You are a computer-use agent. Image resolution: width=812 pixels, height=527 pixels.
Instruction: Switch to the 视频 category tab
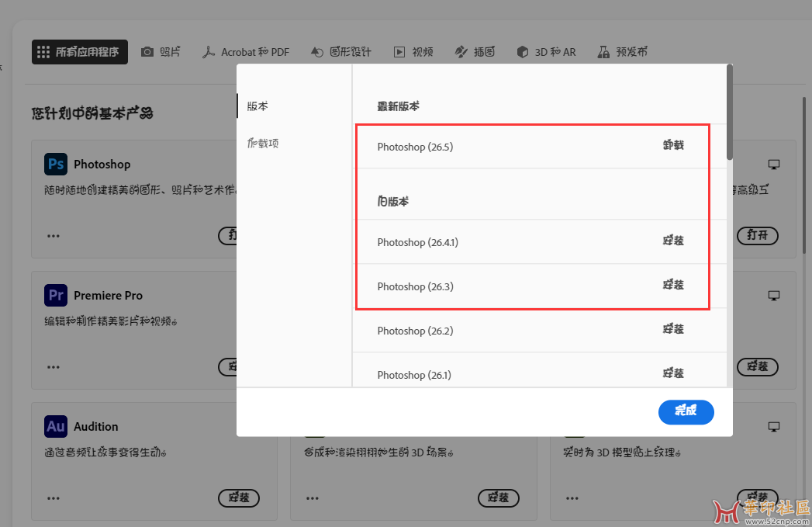413,52
